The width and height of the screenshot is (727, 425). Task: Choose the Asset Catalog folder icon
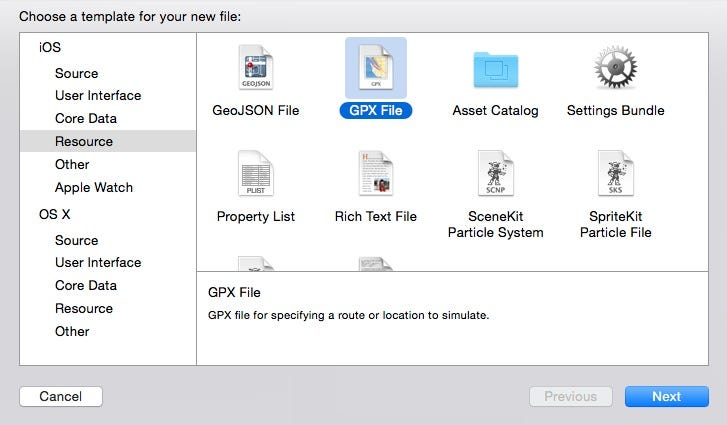[495, 69]
